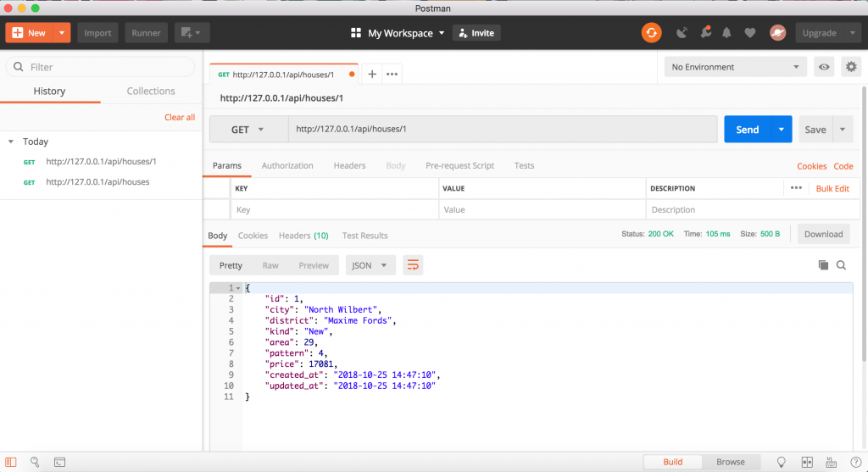Open request Headers tab
The height and width of the screenshot is (472, 868).
(x=349, y=165)
